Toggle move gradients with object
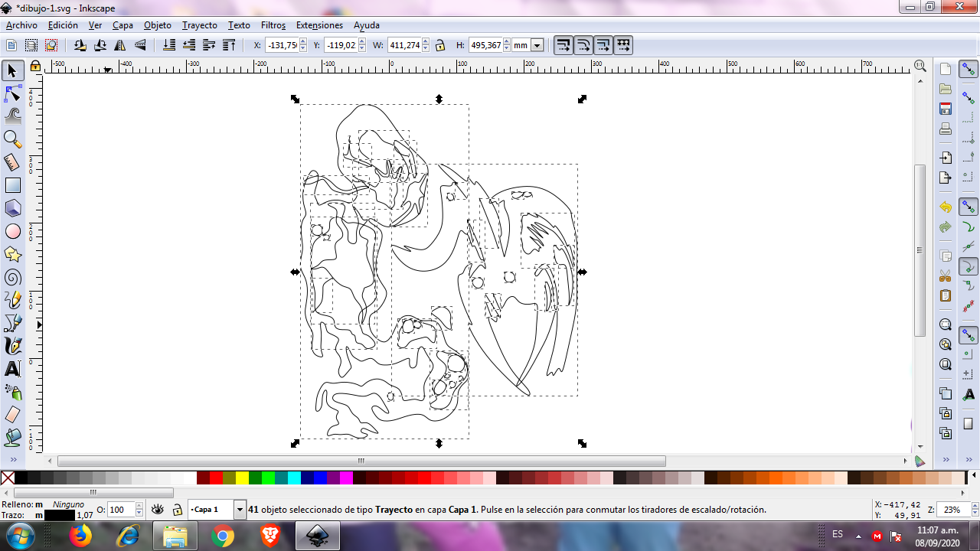 click(603, 45)
